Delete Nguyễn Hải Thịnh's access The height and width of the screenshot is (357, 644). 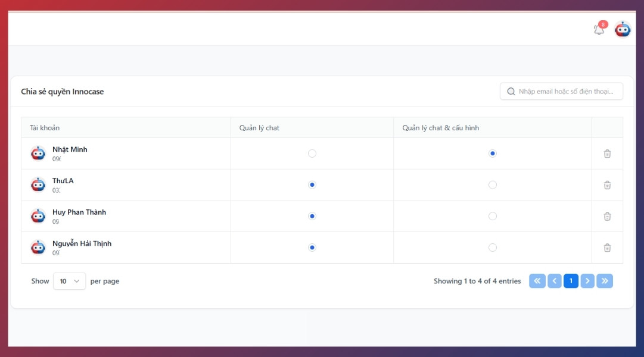(x=607, y=248)
